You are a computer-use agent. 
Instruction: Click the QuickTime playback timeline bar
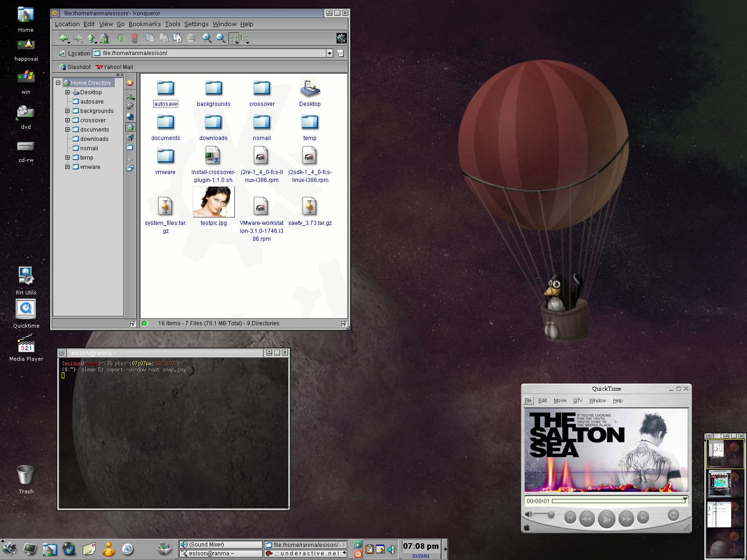pyautogui.click(x=620, y=501)
